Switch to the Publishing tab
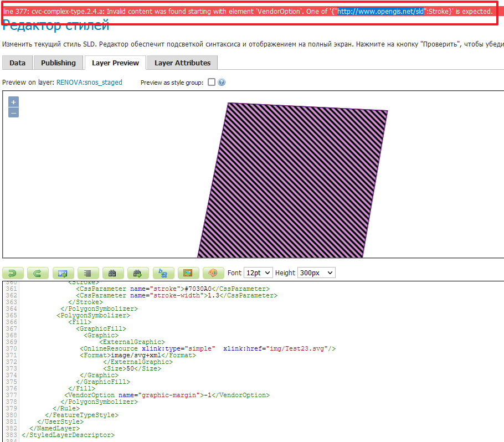The image size is (504, 442). tap(58, 63)
